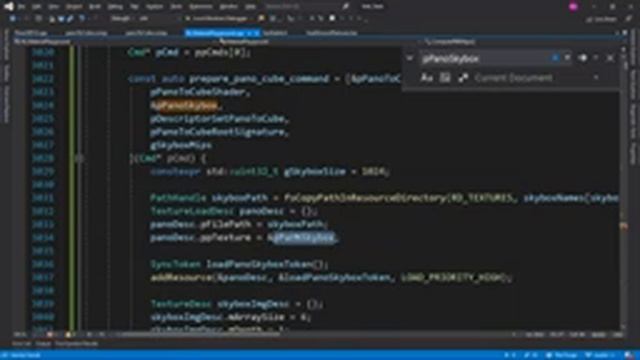Screen dimensions: 640x360
Task: Collapse the lambda block on the [](Cmd* pCmd) line
Action: (80, 158)
